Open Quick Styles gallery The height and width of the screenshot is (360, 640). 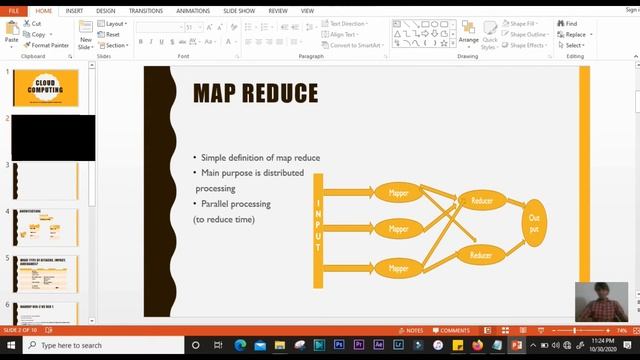489,35
